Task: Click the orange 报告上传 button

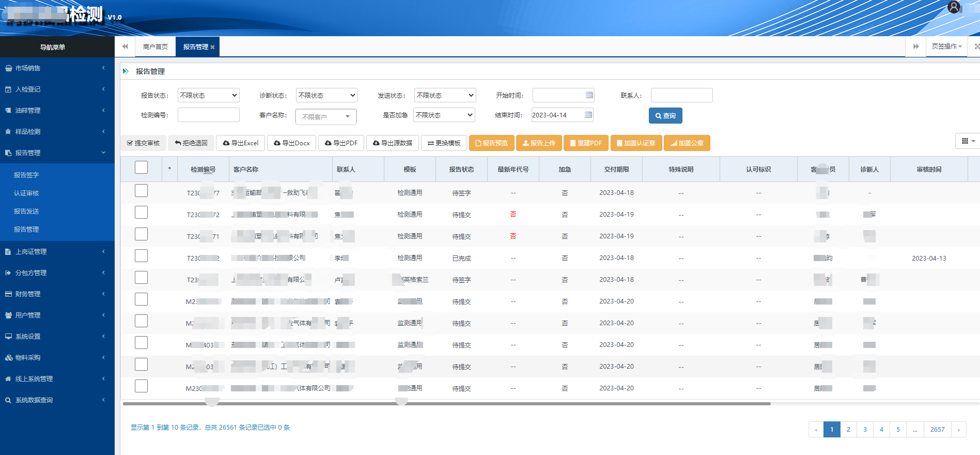Action: [x=539, y=143]
